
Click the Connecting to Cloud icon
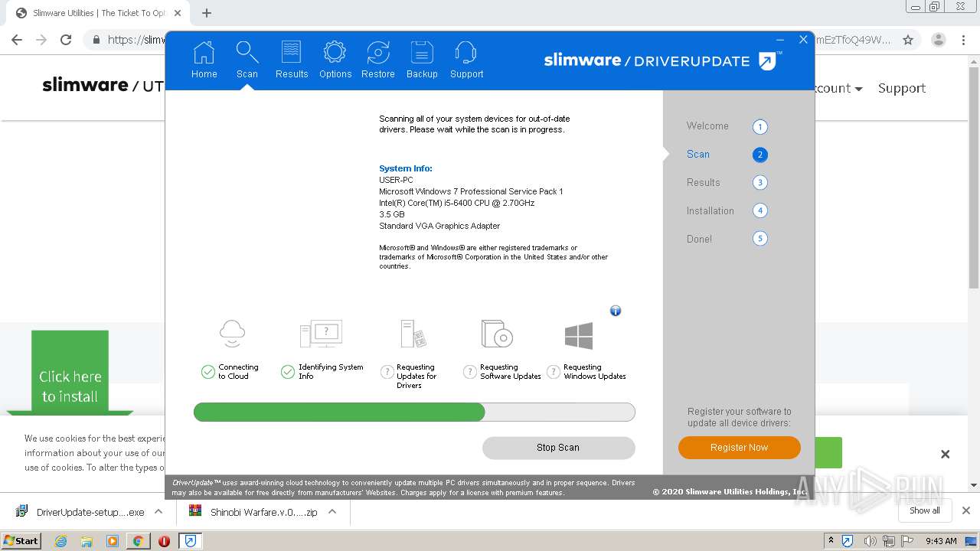point(232,334)
